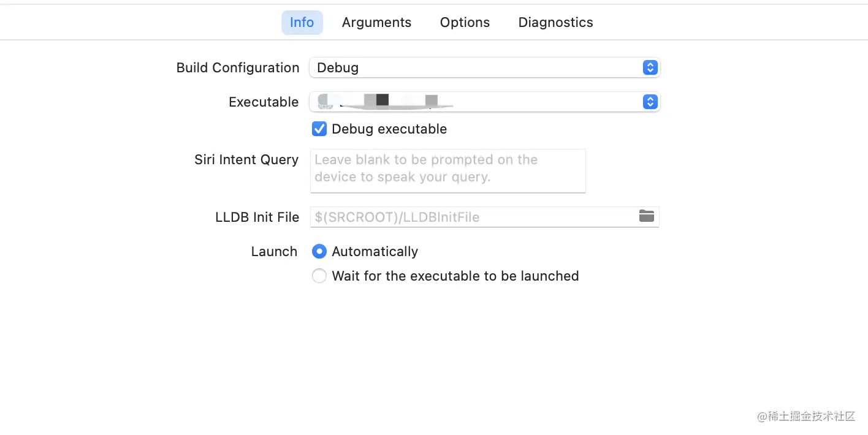Viewport: 868px width, 435px height.
Task: Open the Executable selection dropdown
Action: 478,102
